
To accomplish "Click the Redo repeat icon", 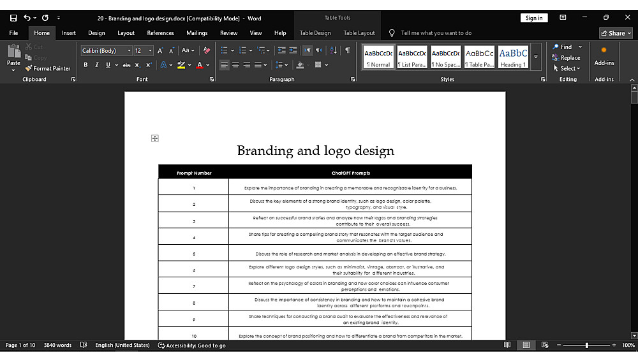I will [x=45, y=18].
